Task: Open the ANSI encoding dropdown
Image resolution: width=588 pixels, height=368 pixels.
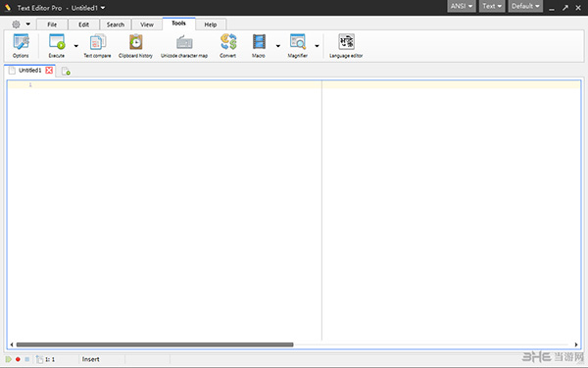Action: (x=462, y=6)
